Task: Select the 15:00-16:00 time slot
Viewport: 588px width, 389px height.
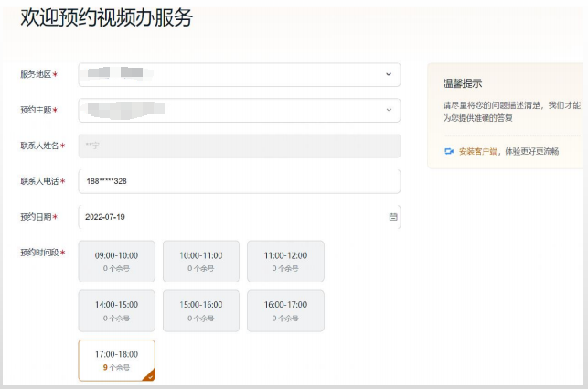Action: pyautogui.click(x=201, y=310)
